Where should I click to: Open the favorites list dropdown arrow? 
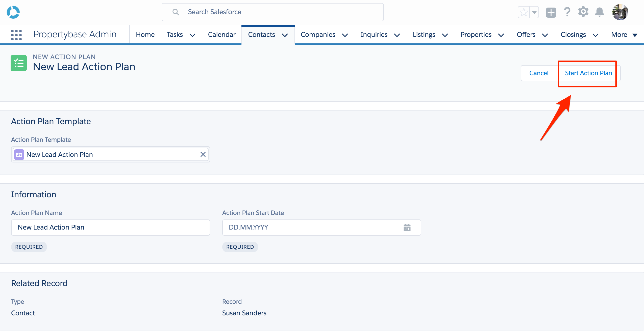[534, 12]
